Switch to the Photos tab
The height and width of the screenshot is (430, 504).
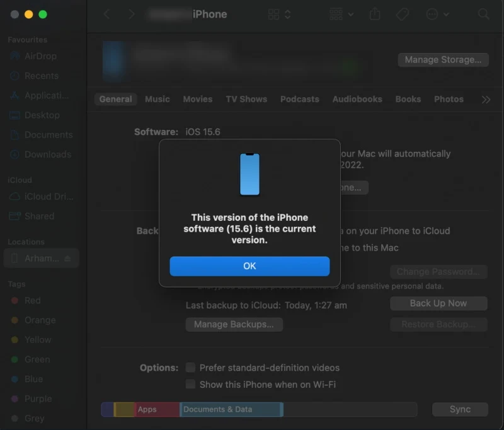coord(449,99)
